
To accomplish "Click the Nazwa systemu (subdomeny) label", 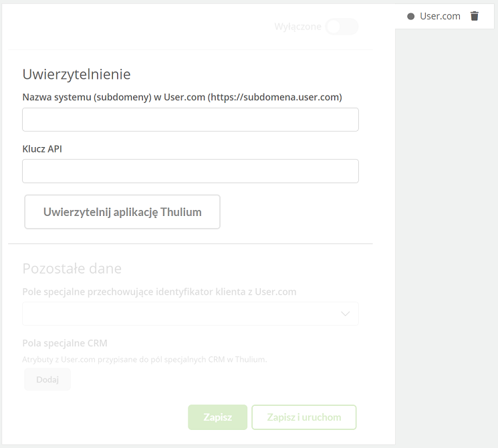I will (x=182, y=97).
